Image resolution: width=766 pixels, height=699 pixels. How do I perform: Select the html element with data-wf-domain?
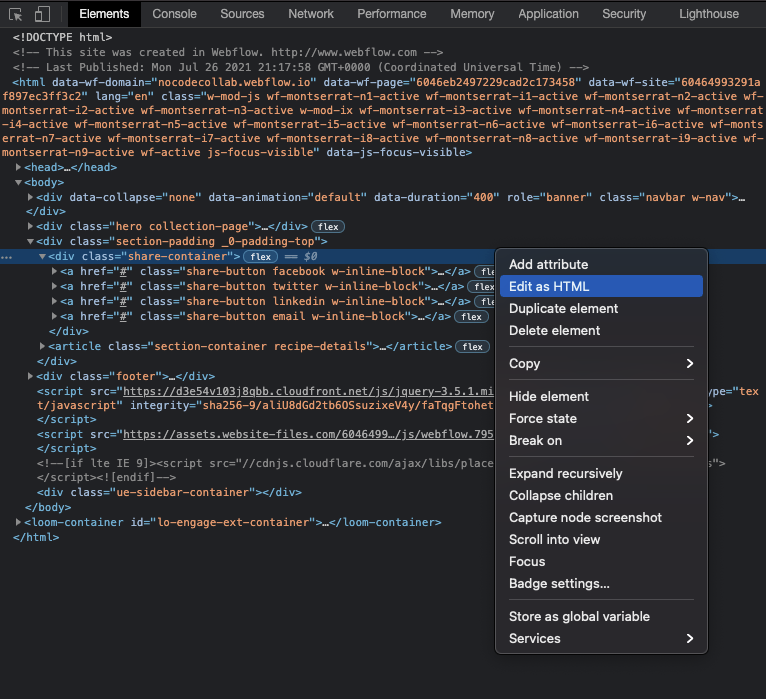(383, 117)
